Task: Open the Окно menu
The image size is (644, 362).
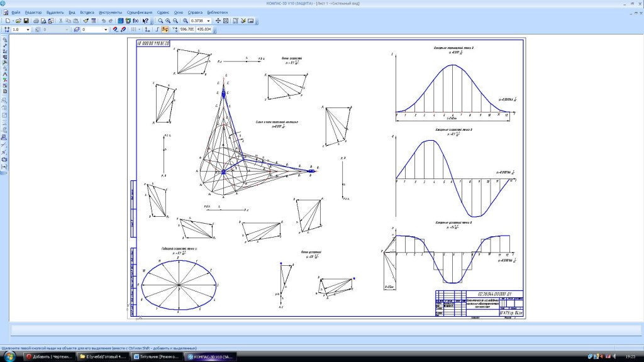Action: 179,13
